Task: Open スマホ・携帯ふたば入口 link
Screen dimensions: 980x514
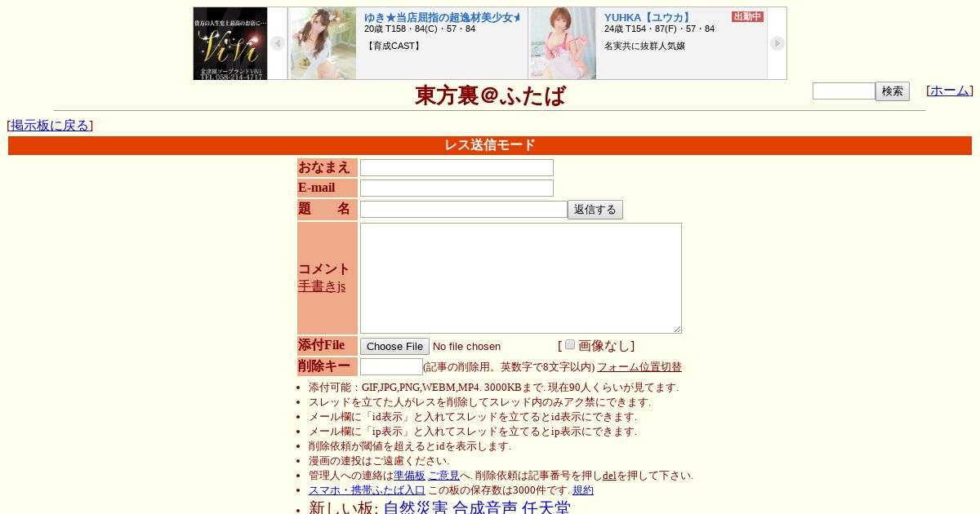Action: [x=367, y=490]
